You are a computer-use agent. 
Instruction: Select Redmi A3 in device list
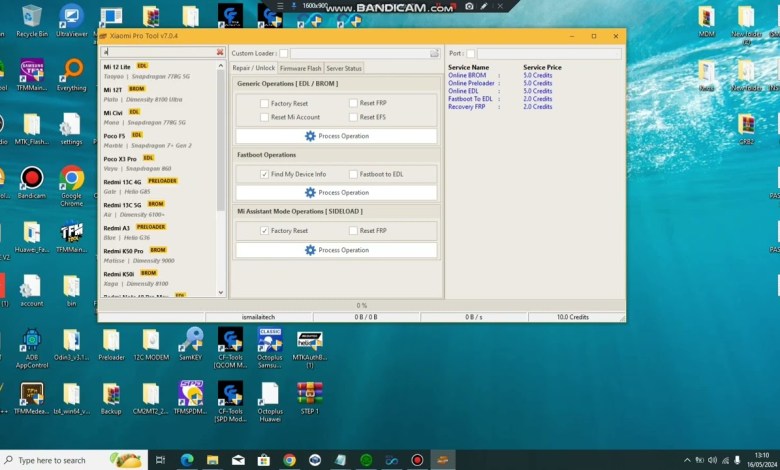point(159,232)
